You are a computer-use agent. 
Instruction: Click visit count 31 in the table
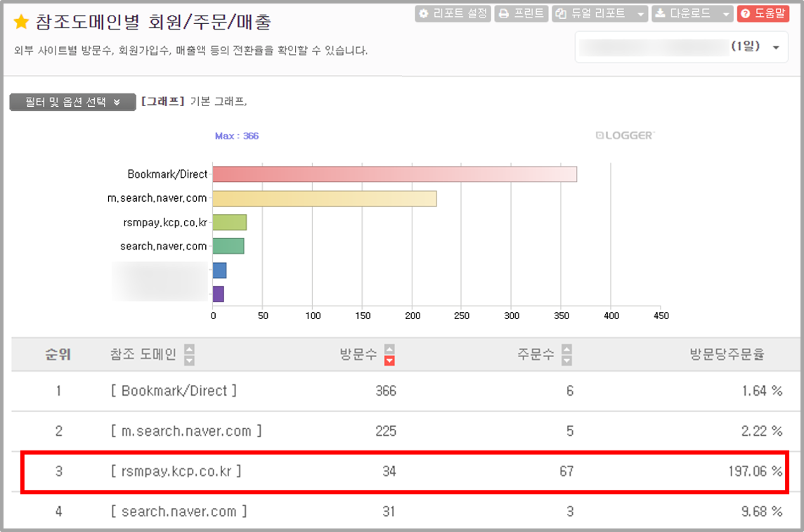389,511
